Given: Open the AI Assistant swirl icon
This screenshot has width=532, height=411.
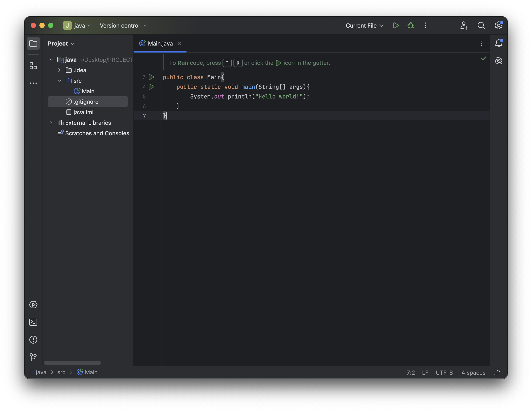Looking at the screenshot, I should pyautogui.click(x=498, y=61).
